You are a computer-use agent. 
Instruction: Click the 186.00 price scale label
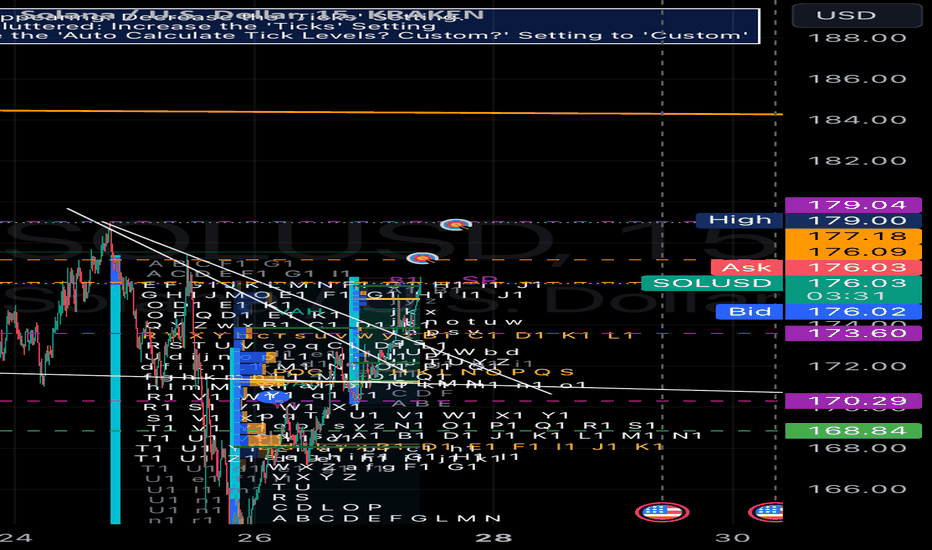point(857,78)
